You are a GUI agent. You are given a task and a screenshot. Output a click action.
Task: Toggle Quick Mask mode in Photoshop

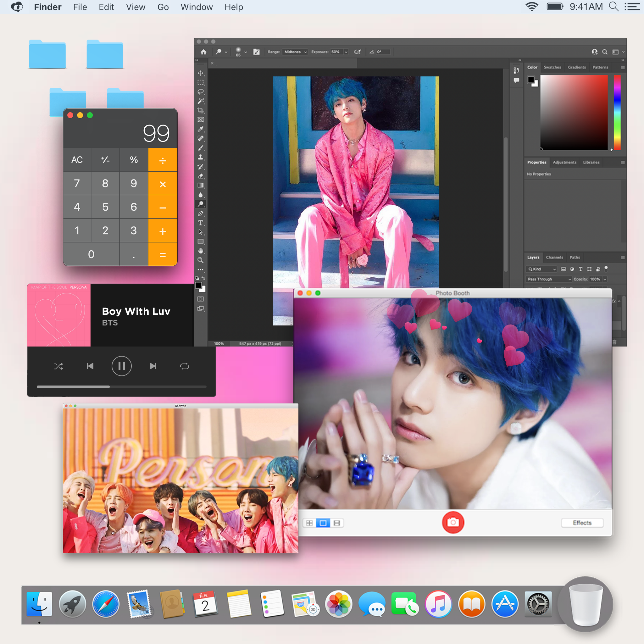point(200,299)
